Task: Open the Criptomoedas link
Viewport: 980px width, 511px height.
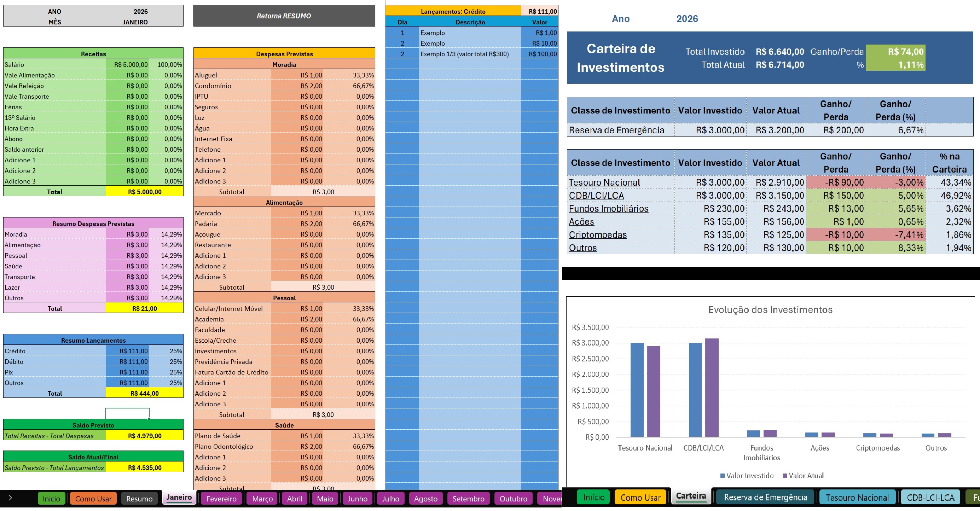Action: pyautogui.click(x=598, y=235)
